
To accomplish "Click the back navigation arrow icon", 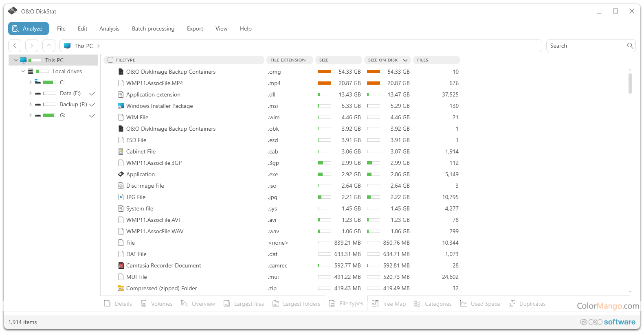I will click(x=15, y=46).
